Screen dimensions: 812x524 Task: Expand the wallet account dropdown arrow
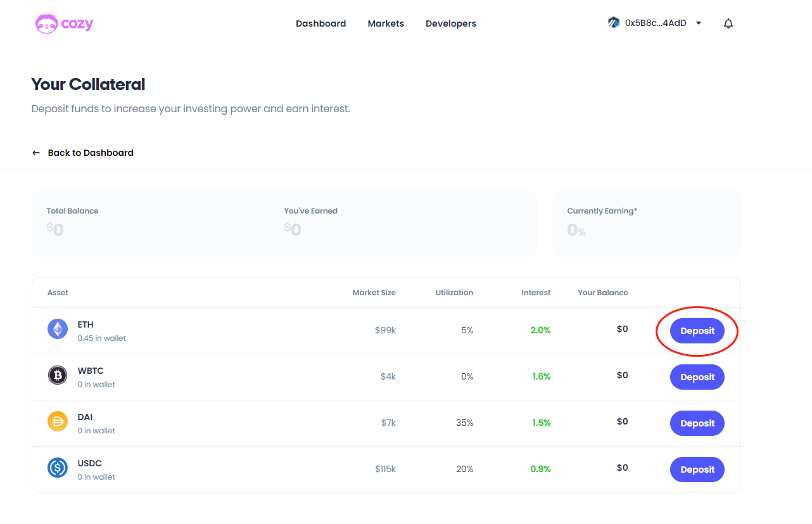coord(699,23)
